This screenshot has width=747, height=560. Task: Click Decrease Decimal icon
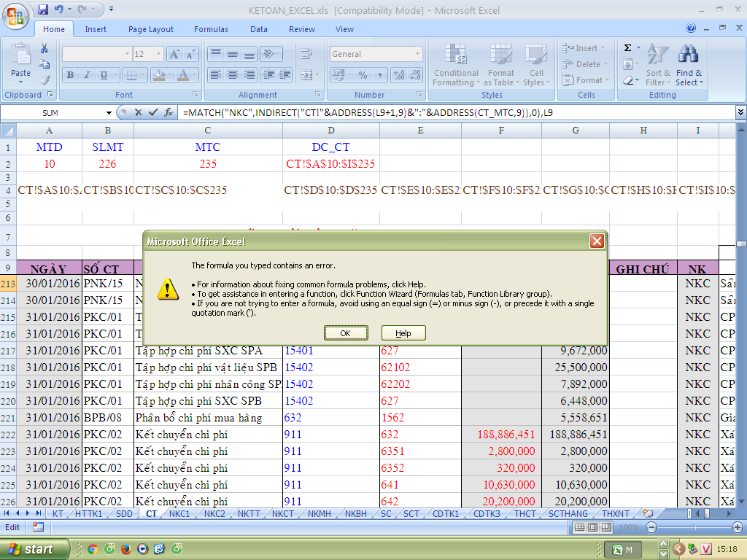tap(415, 75)
